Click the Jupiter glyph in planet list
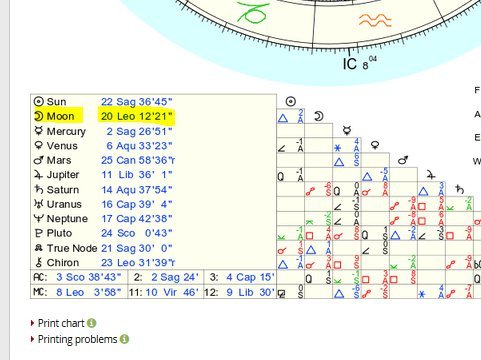Viewport: 481px width, 360px height. coord(38,175)
